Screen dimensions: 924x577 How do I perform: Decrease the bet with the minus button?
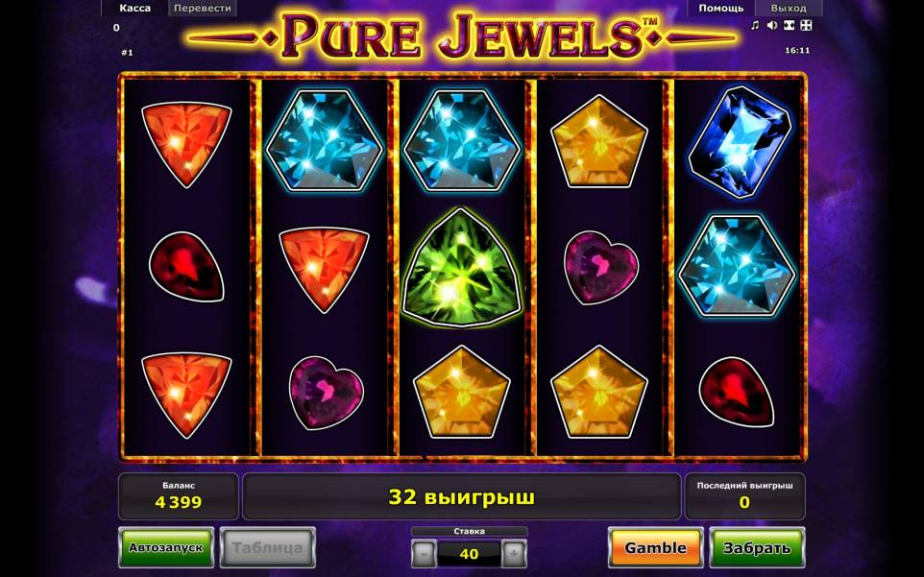click(x=424, y=554)
